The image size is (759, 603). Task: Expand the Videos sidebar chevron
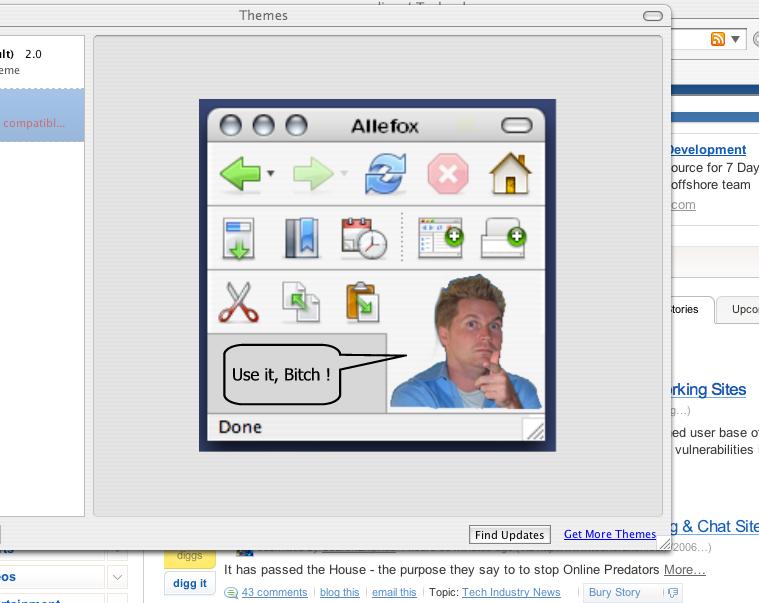117,577
